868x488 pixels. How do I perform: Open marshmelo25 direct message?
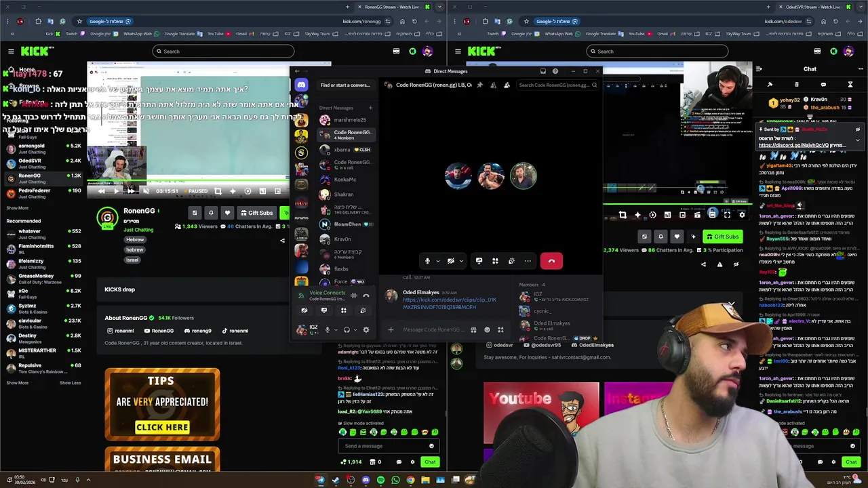[x=347, y=120]
